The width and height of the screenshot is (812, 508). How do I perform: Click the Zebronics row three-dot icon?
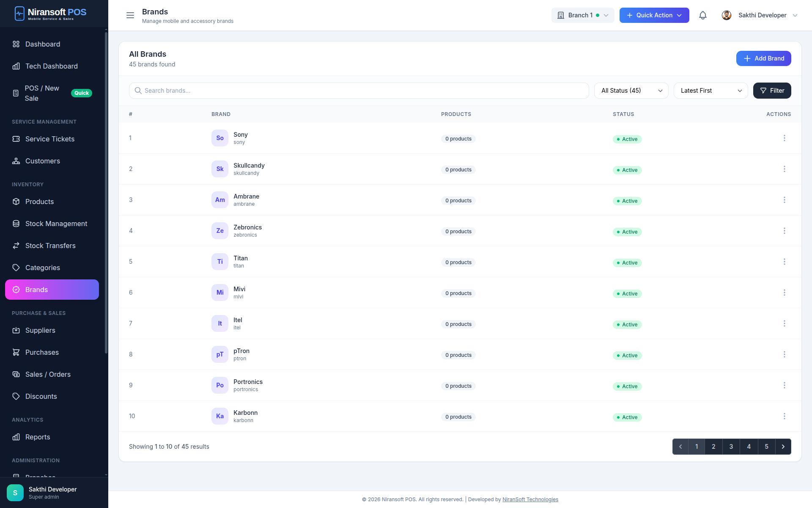(784, 231)
